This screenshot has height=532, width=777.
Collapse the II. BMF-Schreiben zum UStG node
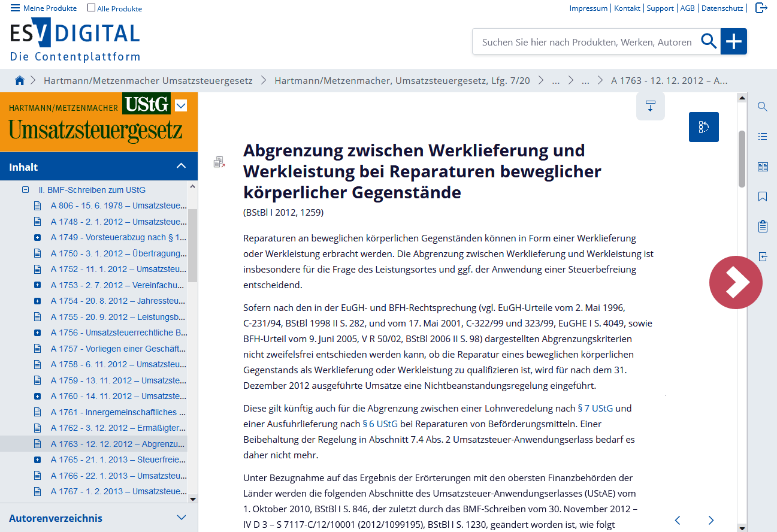[26, 190]
